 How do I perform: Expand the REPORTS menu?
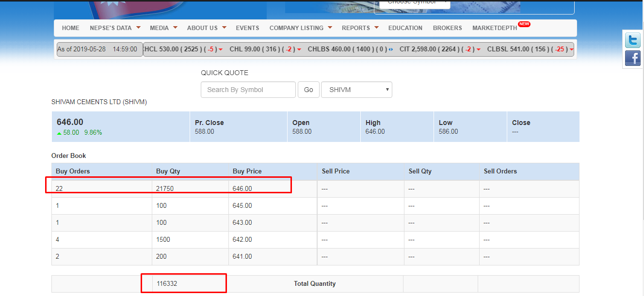360,28
